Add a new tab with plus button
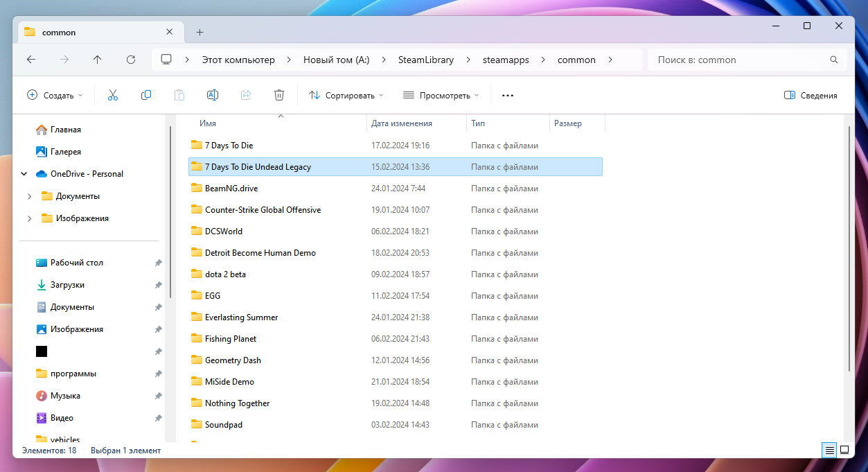The height and width of the screenshot is (472, 868). click(200, 32)
